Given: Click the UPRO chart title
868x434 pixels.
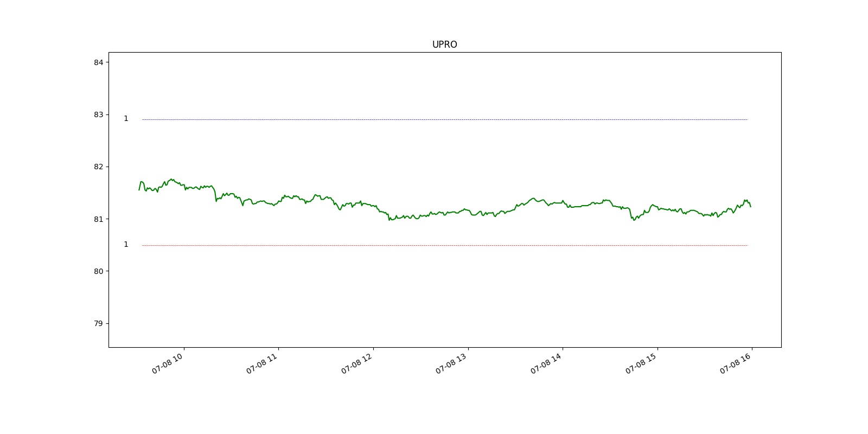Looking at the screenshot, I should (x=444, y=44).
